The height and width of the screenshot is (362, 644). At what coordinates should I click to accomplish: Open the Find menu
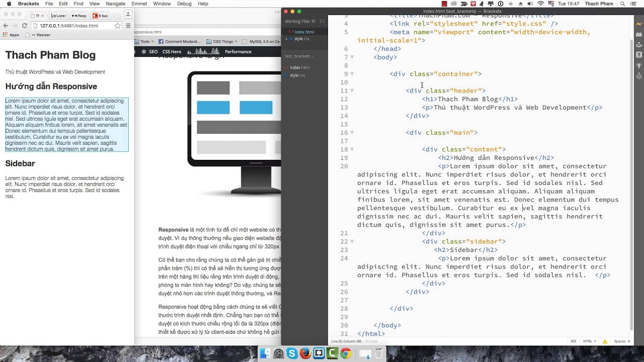(x=78, y=4)
